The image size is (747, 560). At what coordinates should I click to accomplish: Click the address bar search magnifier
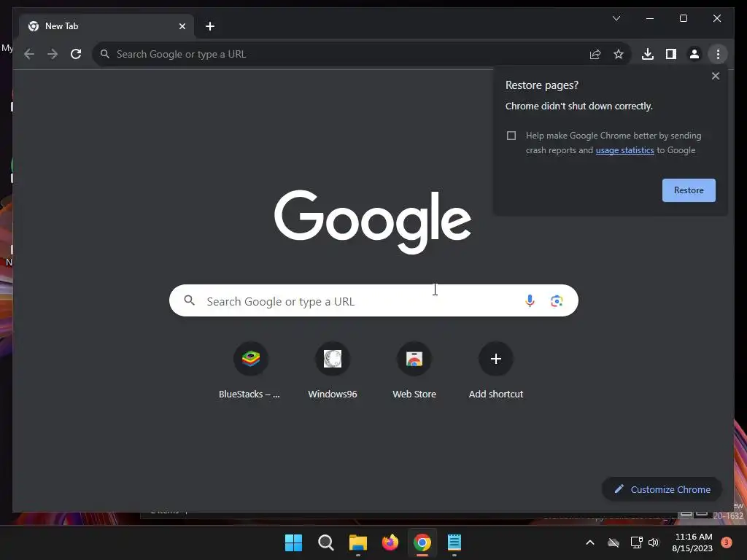(x=105, y=54)
